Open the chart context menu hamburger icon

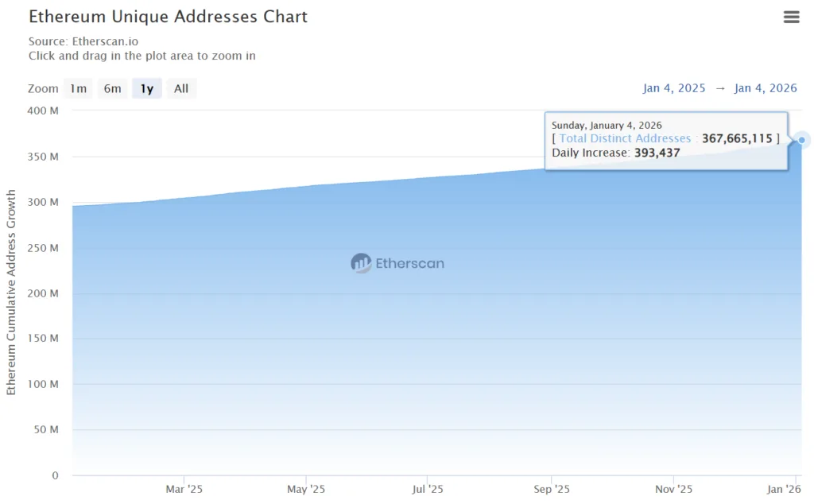click(x=791, y=17)
